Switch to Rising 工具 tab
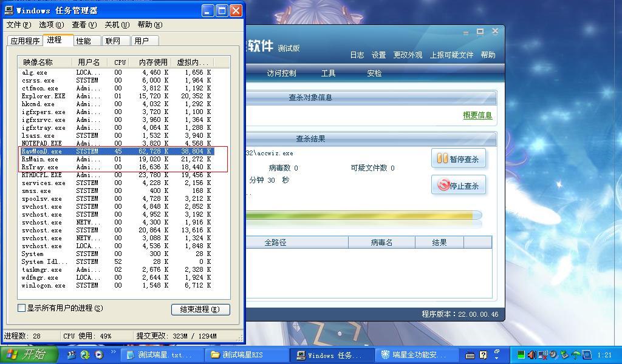This screenshot has width=622, height=364. pyautogui.click(x=329, y=73)
